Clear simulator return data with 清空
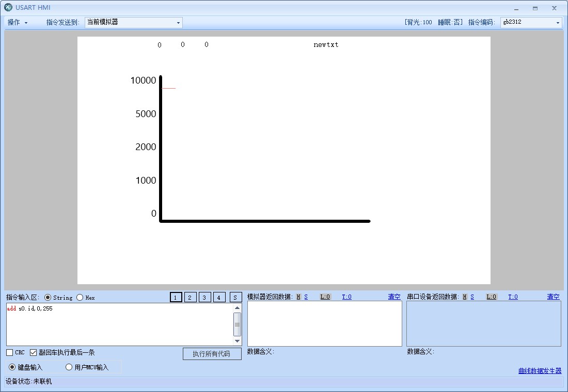568x392 pixels. 394,297
